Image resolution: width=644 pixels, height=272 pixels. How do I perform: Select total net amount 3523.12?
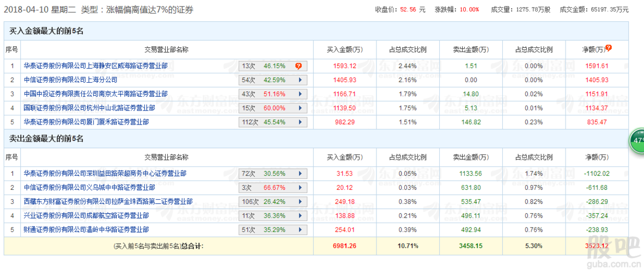597,246
